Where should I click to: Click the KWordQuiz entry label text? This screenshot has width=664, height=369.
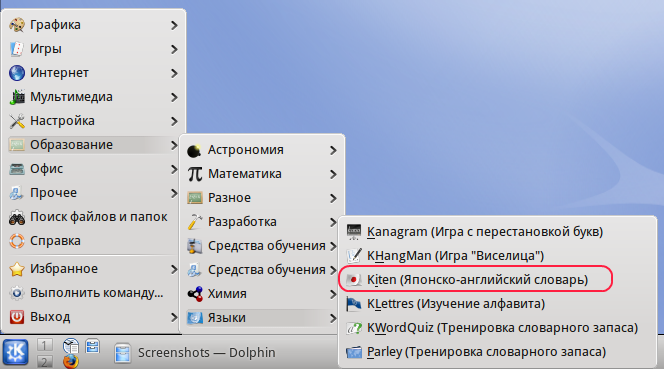(x=502, y=328)
